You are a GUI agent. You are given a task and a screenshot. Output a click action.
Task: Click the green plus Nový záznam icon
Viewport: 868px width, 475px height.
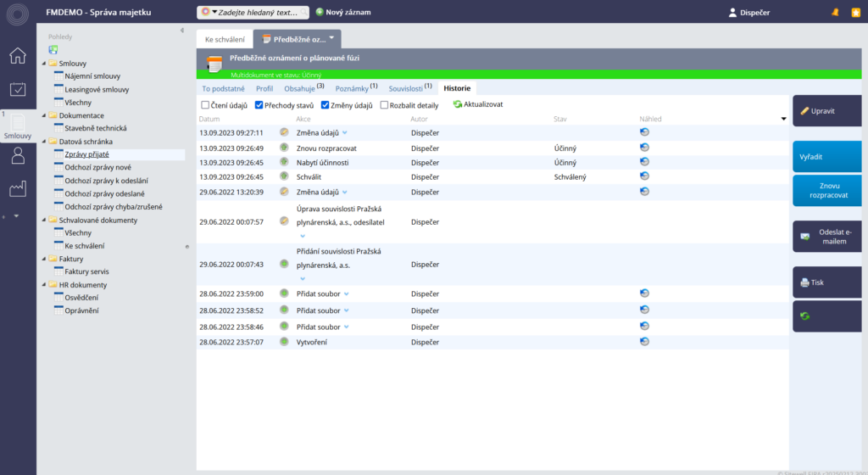pyautogui.click(x=320, y=12)
